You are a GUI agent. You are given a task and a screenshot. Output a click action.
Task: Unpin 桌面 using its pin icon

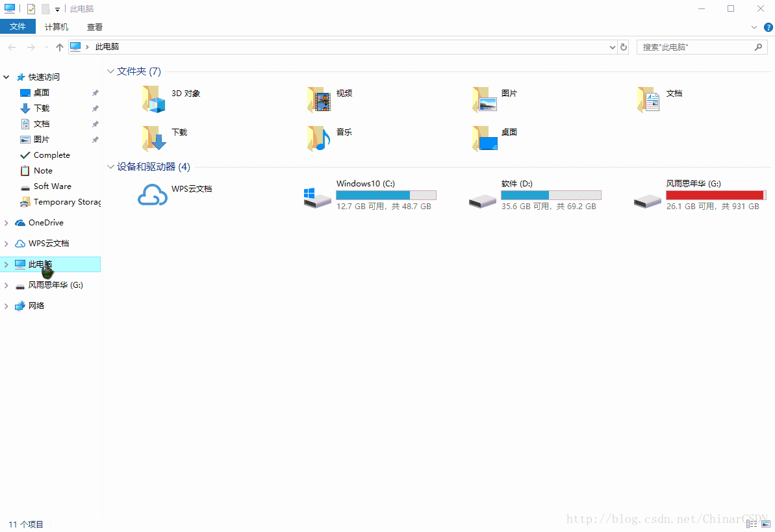(95, 93)
